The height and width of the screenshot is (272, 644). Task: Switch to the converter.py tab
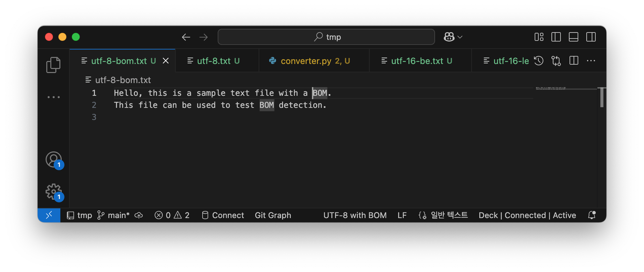coord(310,61)
